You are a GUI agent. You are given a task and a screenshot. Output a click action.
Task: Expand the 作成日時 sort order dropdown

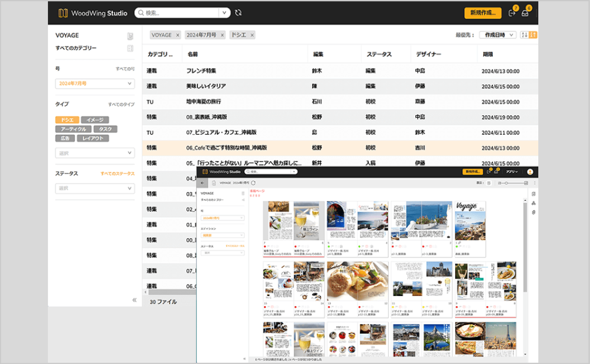(498, 35)
